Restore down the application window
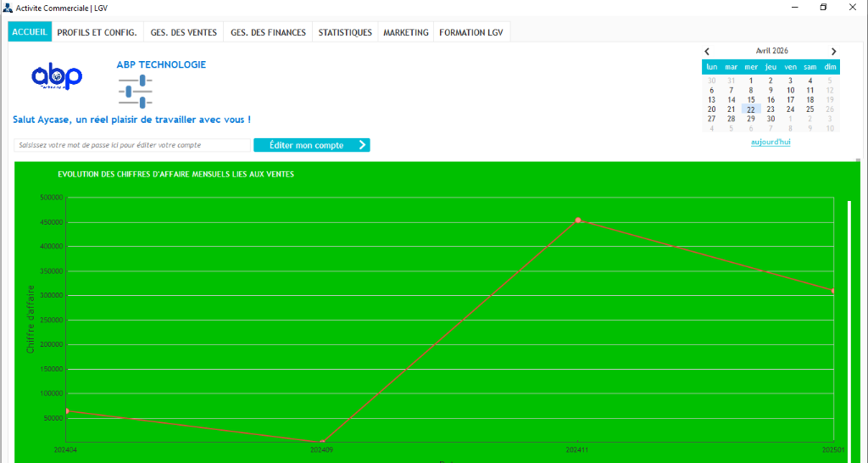 pos(823,8)
